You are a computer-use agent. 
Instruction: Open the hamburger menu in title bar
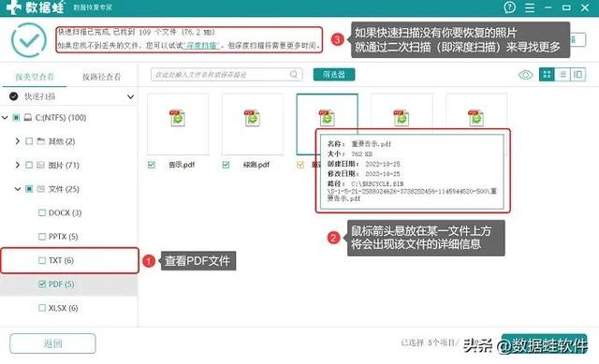coord(530,7)
